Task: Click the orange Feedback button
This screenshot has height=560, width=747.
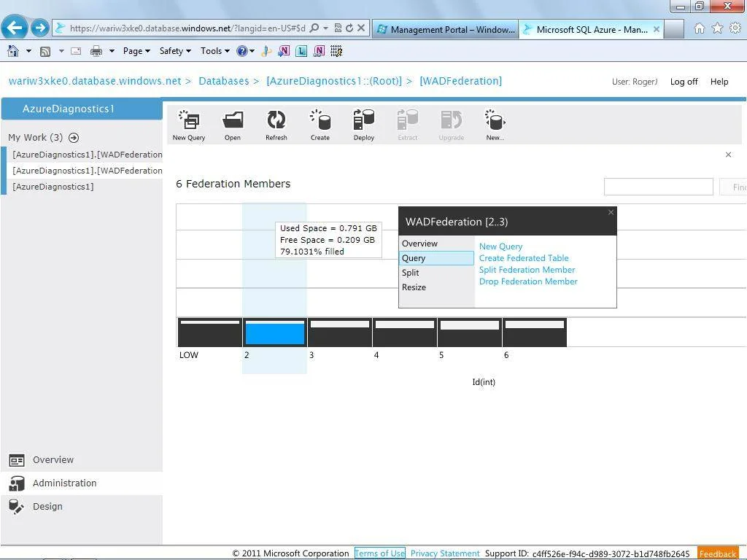Action: [x=718, y=554]
